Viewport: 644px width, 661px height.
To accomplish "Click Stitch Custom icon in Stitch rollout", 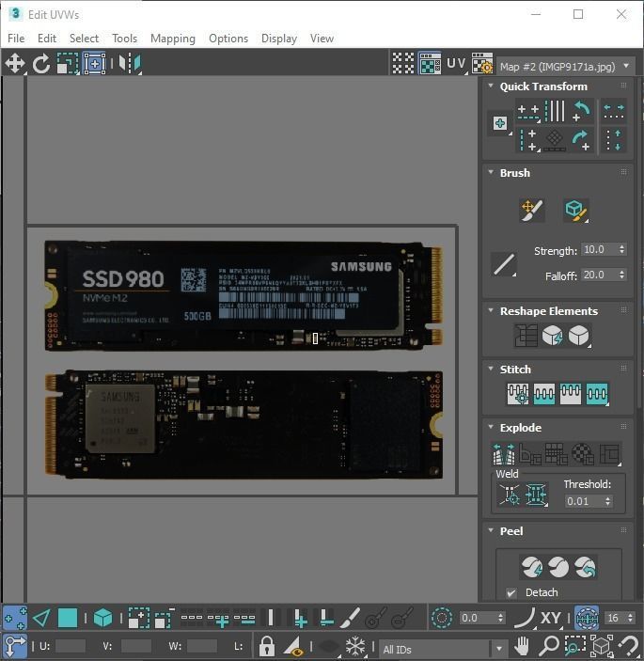I will (597, 394).
